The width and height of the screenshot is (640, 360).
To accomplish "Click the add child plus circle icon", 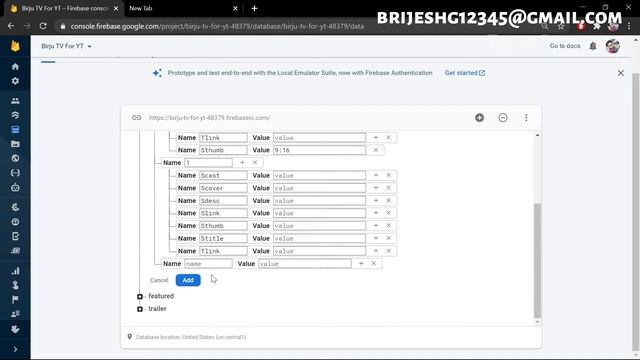I will tap(480, 118).
